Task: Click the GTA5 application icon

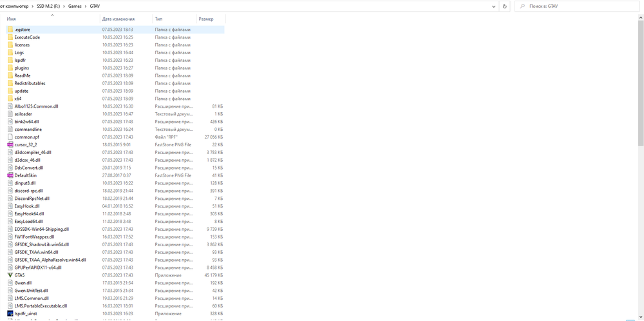Action: (10, 275)
